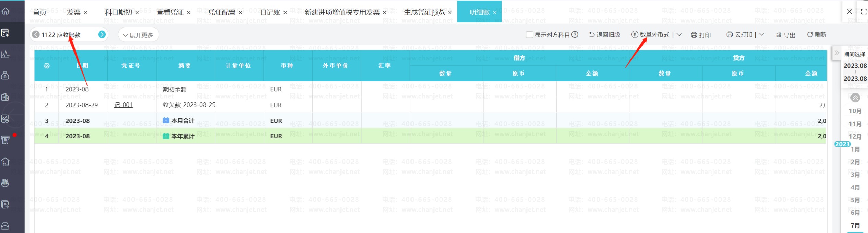The image size is (868, 233).
Task: Close all tabs with the X icon
Action: [849, 12]
